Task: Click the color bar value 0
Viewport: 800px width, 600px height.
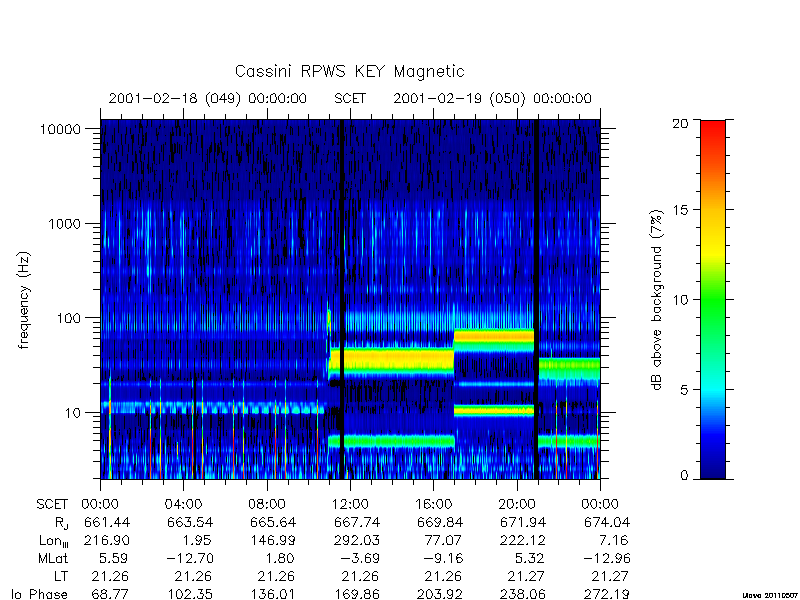Action: [684, 476]
